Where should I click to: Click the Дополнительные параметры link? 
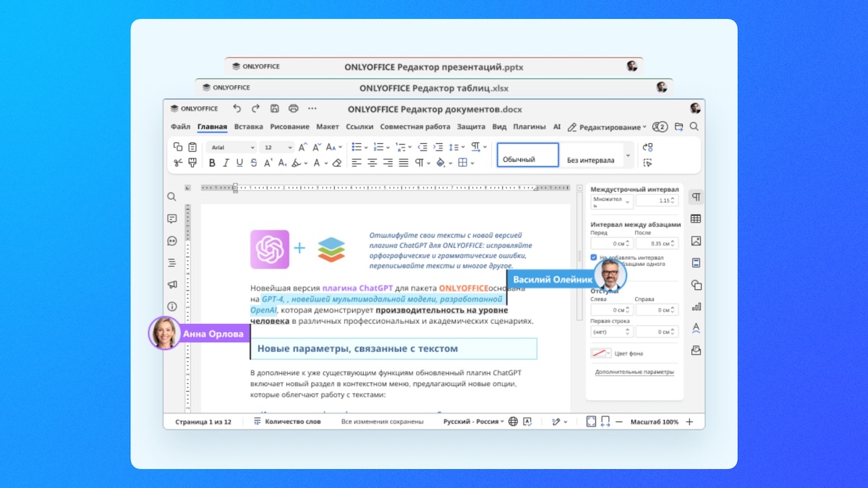(x=634, y=372)
